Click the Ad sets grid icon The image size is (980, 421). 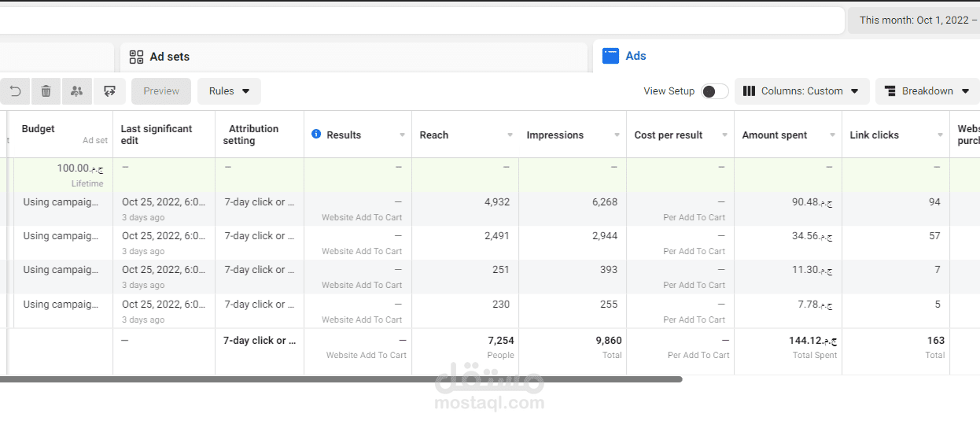tap(137, 57)
